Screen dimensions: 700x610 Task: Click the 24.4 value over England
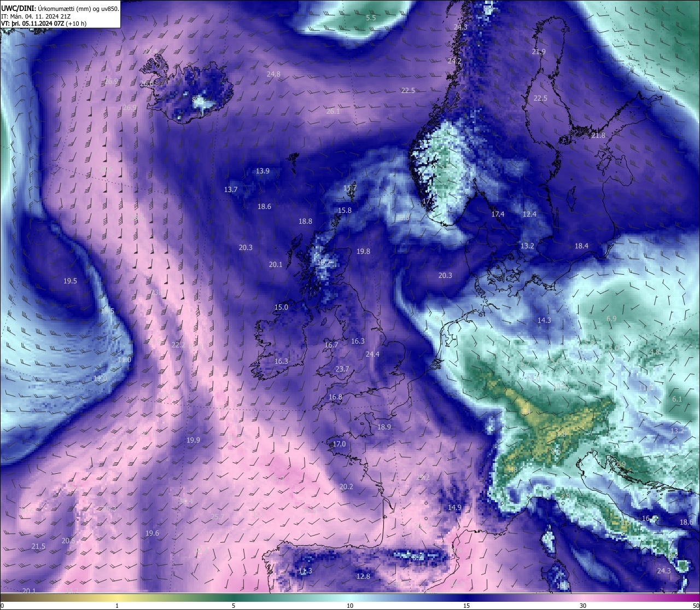click(x=372, y=355)
